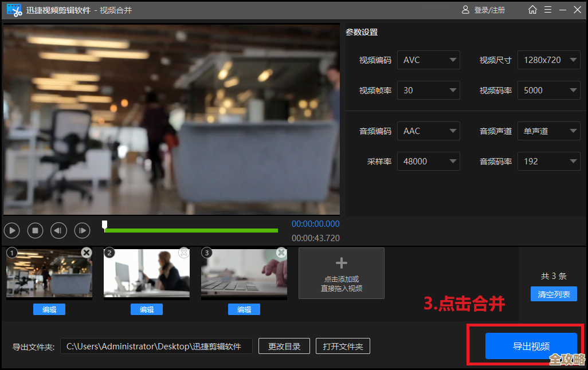Remove the first clip from the merge list

(87, 252)
